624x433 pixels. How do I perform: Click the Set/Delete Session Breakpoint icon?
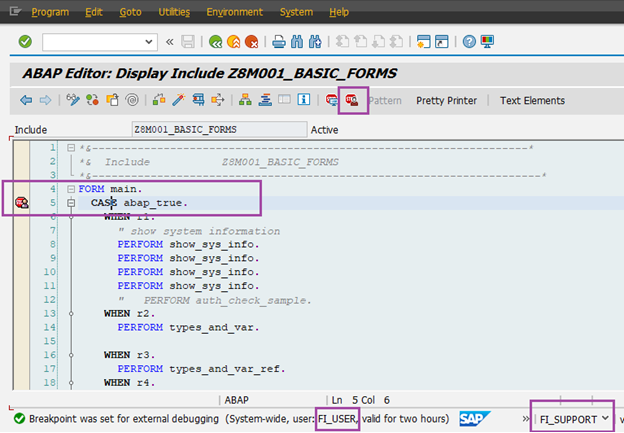(x=332, y=100)
